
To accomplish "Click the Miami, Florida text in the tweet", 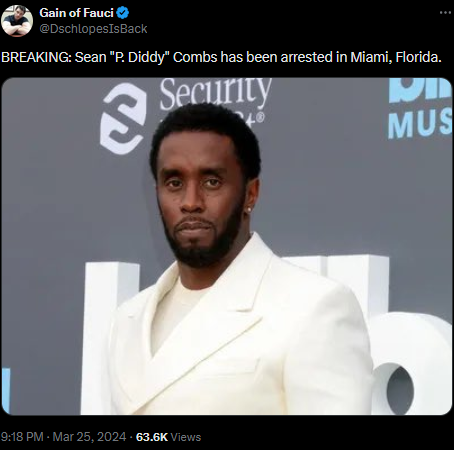I will [396, 57].
